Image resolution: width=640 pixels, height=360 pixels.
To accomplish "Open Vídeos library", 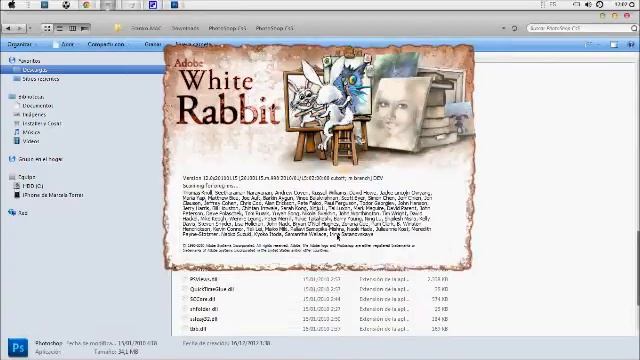I will coord(31,141).
